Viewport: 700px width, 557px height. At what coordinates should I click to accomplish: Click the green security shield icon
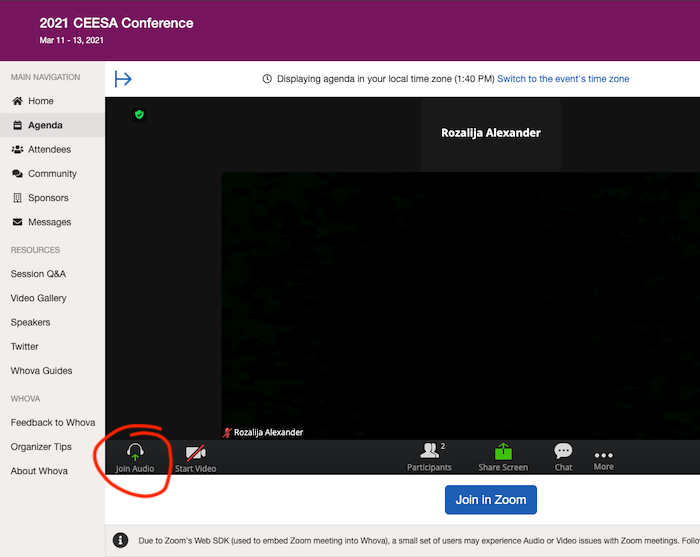(x=139, y=115)
